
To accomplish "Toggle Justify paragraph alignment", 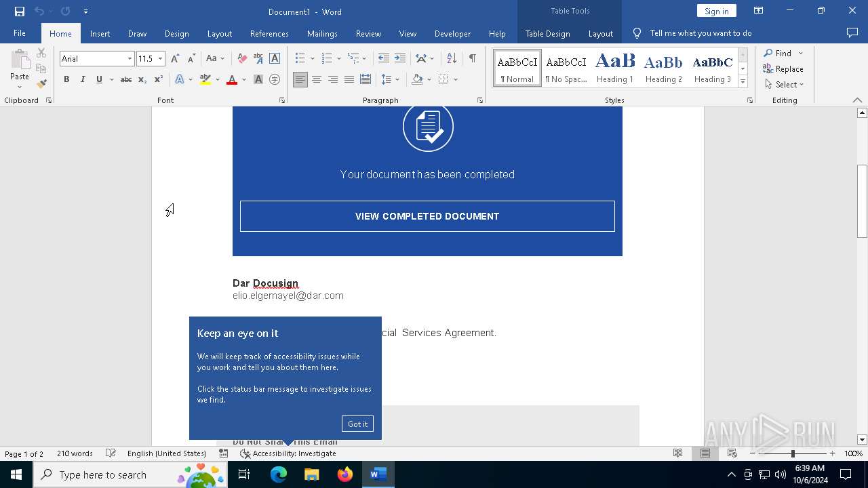I will pyautogui.click(x=349, y=79).
